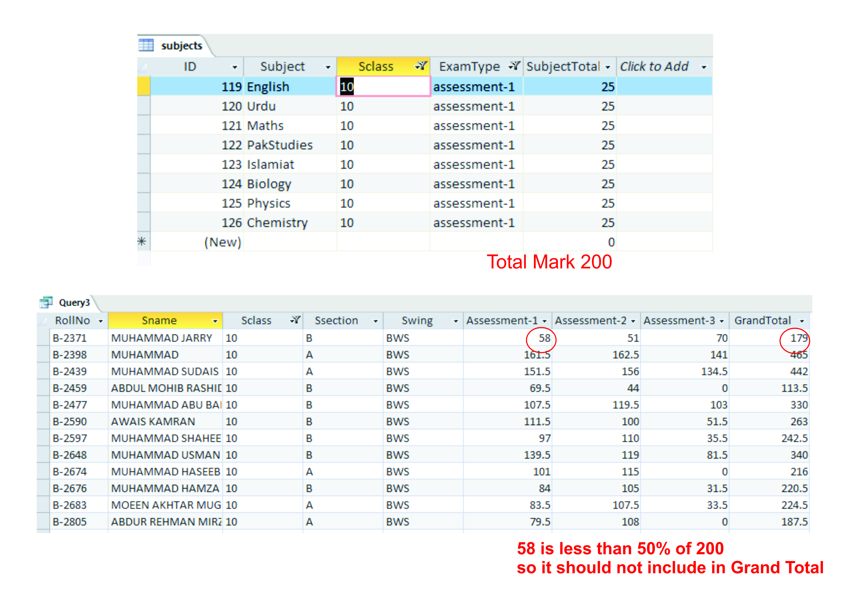Click the select-all corner of subjects table

click(x=143, y=67)
